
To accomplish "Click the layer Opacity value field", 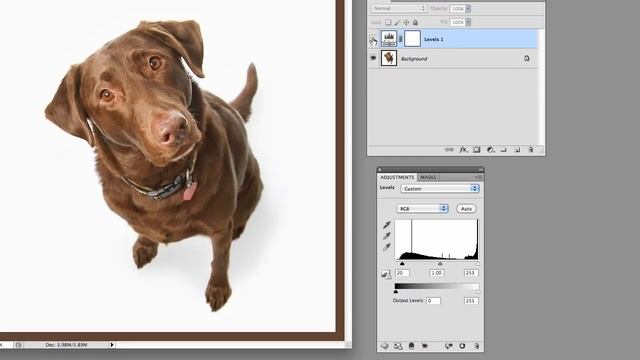I will [x=457, y=9].
